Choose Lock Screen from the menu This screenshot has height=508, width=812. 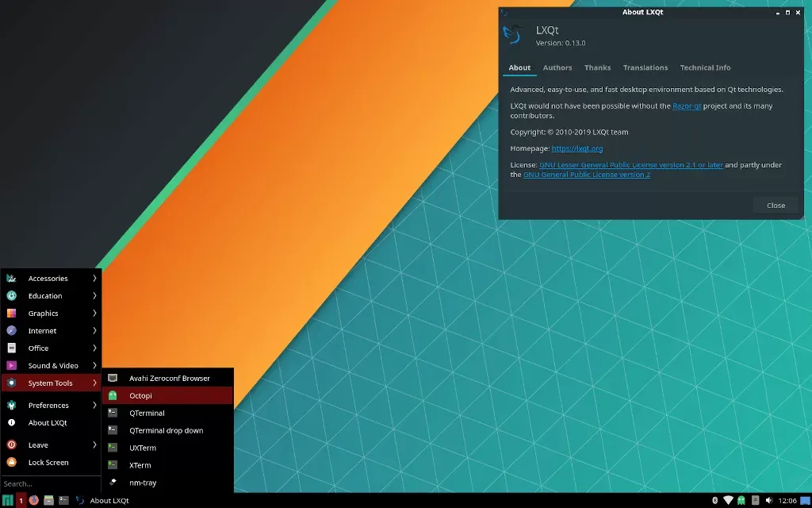tap(52, 463)
